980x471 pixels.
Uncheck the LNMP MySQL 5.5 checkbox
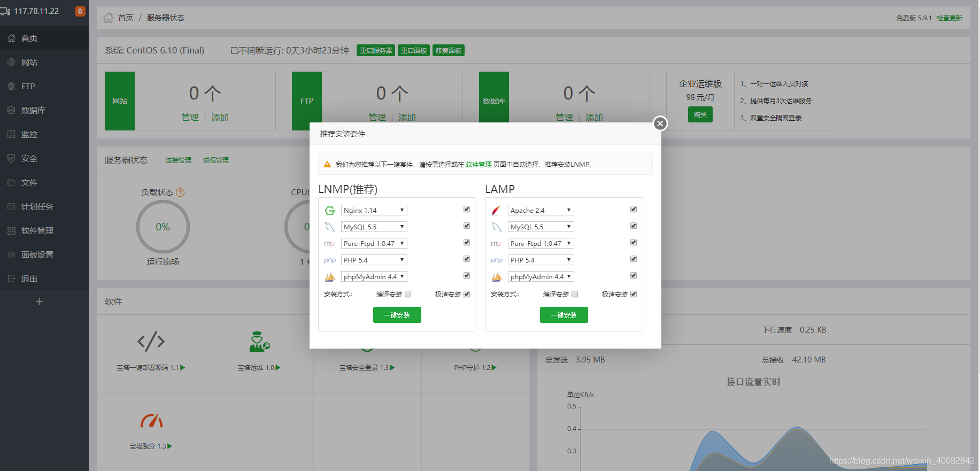point(467,226)
